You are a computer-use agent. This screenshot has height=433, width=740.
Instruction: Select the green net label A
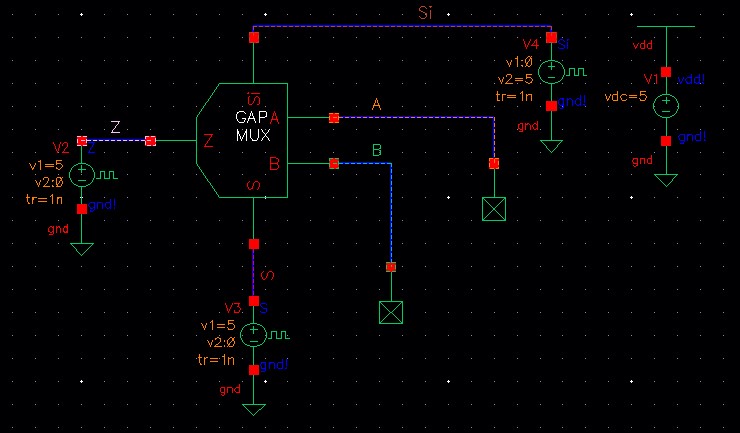coord(376,104)
